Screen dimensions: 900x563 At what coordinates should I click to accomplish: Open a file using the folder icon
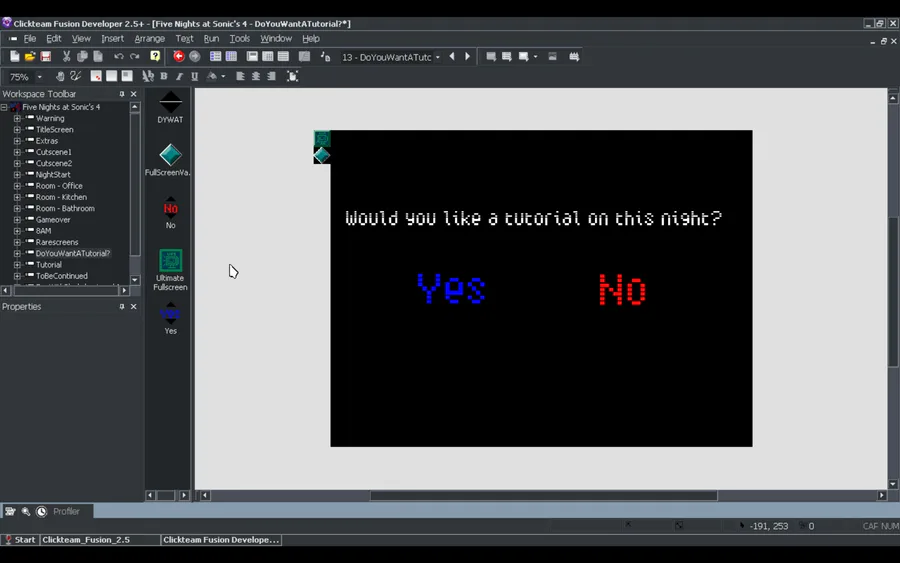pos(30,56)
